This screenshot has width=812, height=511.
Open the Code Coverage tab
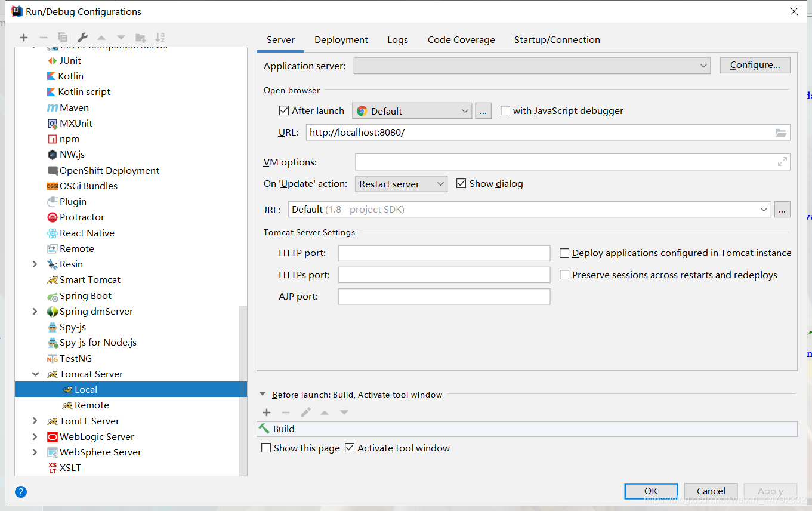(461, 40)
